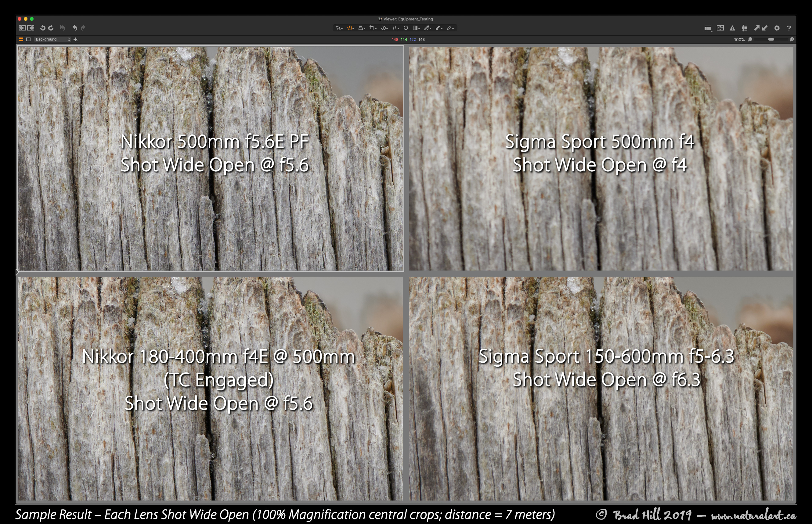This screenshot has height=524, width=812.
Task: Select the Nikkor 180-400mm f4E image
Action: (211, 388)
